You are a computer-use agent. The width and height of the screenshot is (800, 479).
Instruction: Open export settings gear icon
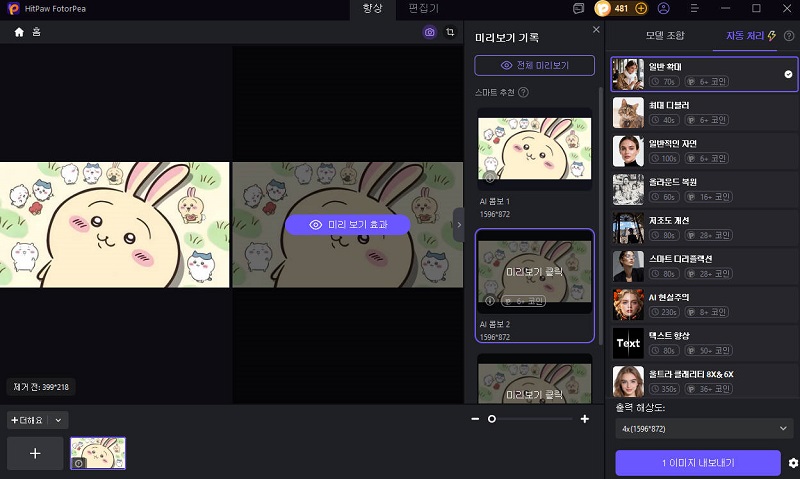(793, 463)
